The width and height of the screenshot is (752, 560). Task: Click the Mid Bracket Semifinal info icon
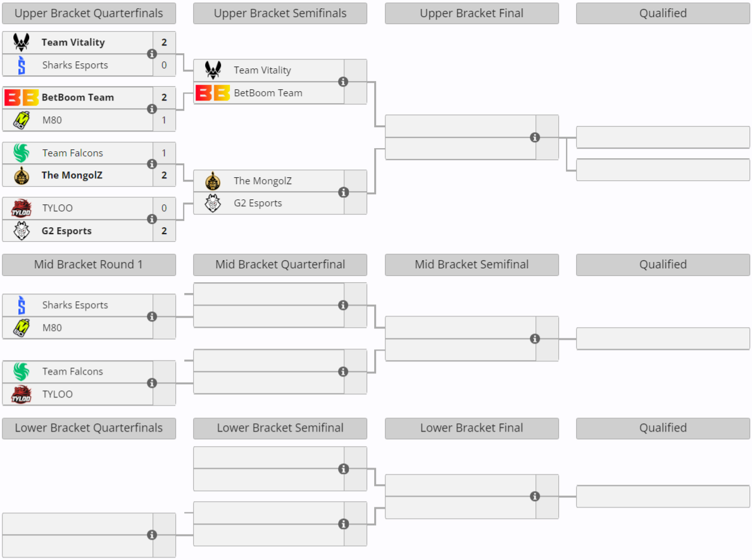pos(535,339)
